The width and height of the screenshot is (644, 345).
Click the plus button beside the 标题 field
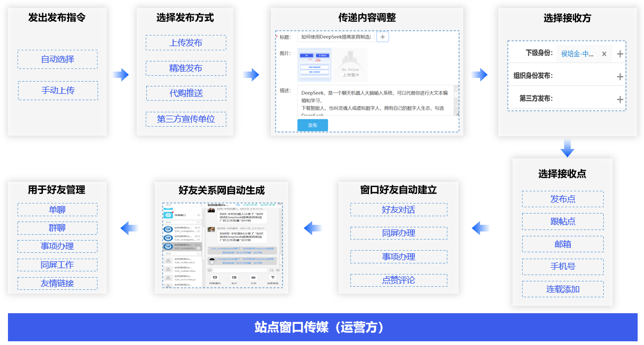(x=383, y=37)
